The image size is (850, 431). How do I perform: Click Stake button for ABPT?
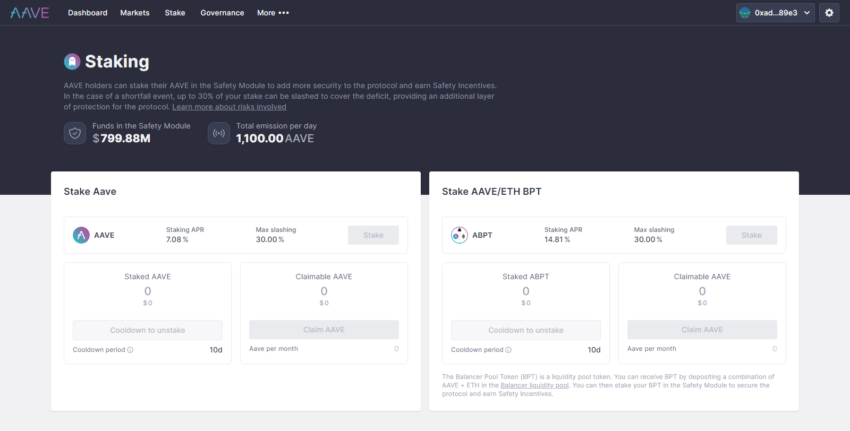751,235
